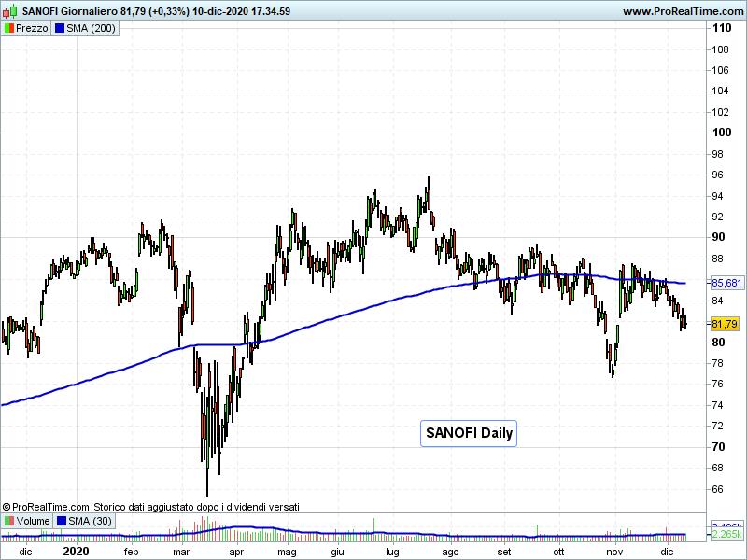The width and height of the screenshot is (747, 560).
Task: Click the yellow 81,79 price tag
Action: 725,324
